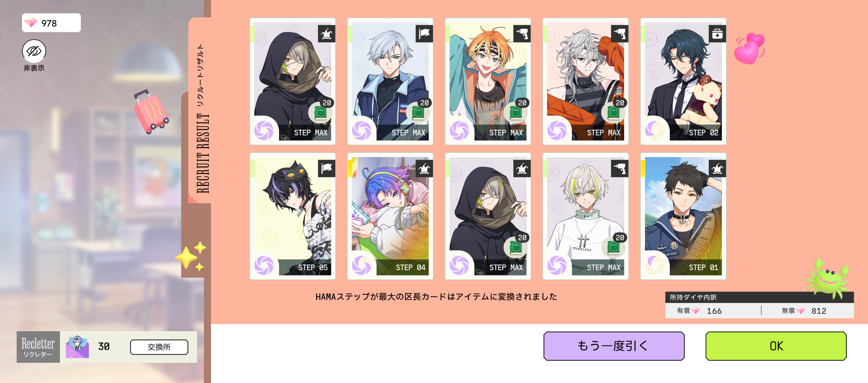Image resolution: width=868 pixels, height=383 pixels.
Task: Click the OK button
Action: 776,346
